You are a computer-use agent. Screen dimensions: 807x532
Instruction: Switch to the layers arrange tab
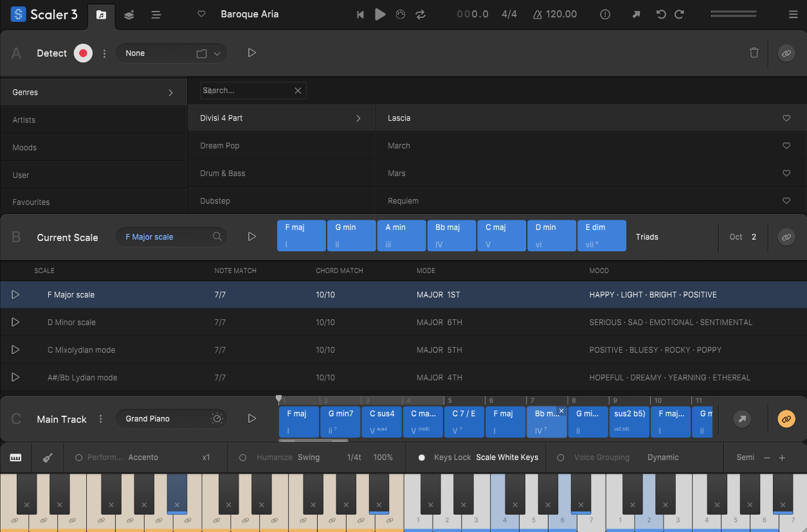click(129, 15)
